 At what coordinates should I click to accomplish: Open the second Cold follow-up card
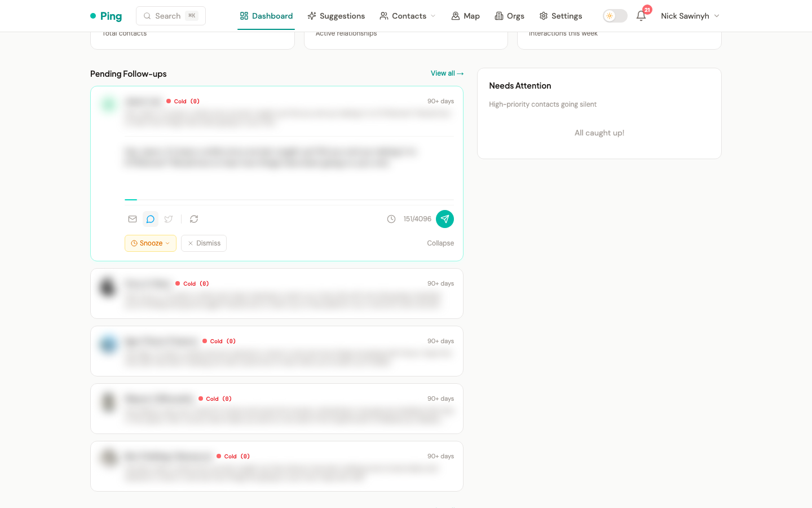pyautogui.click(x=277, y=294)
